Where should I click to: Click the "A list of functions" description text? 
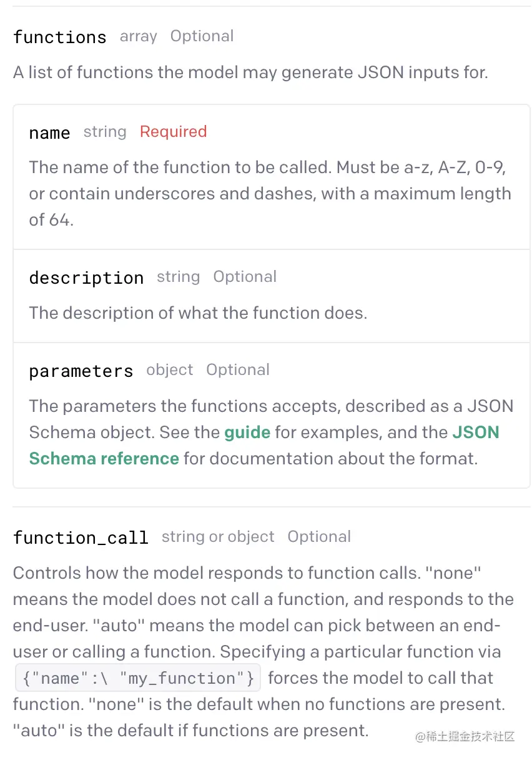tap(250, 72)
